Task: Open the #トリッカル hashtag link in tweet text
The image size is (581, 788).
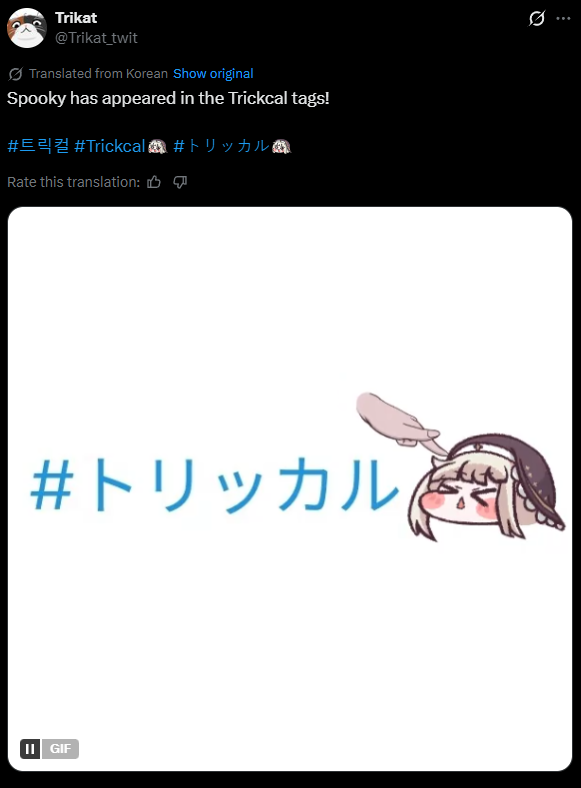Action: 221,146
